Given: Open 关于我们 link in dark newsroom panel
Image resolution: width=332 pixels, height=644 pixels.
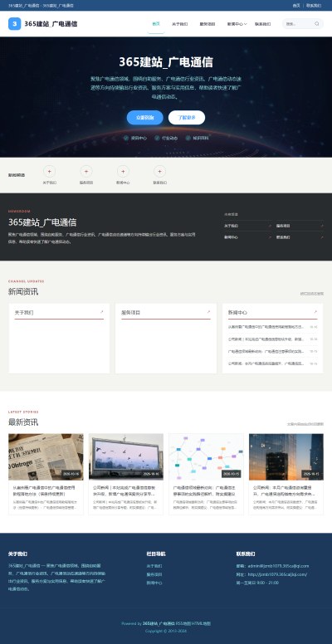Looking at the screenshot, I should [231, 226].
